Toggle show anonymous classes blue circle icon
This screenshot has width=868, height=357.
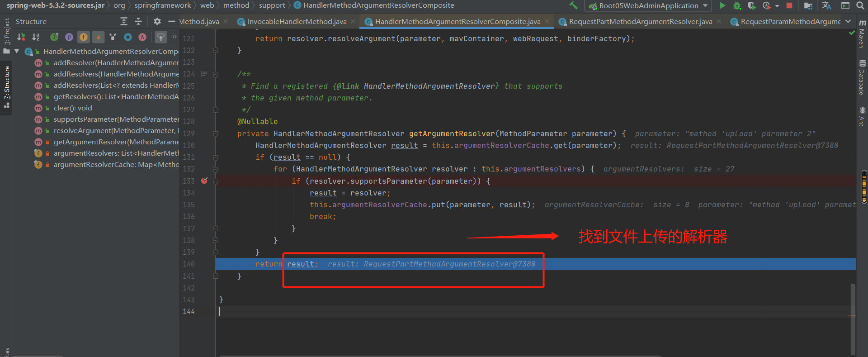[128, 37]
